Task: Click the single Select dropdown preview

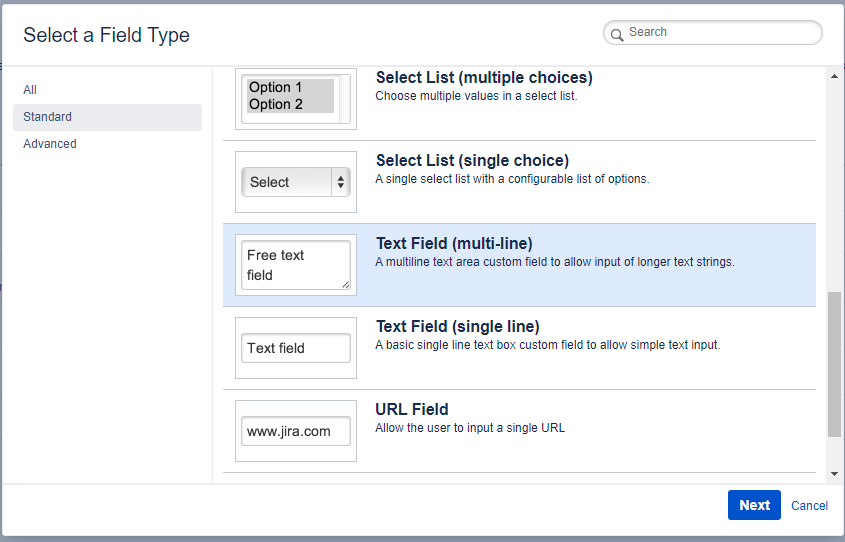Action: tap(295, 182)
